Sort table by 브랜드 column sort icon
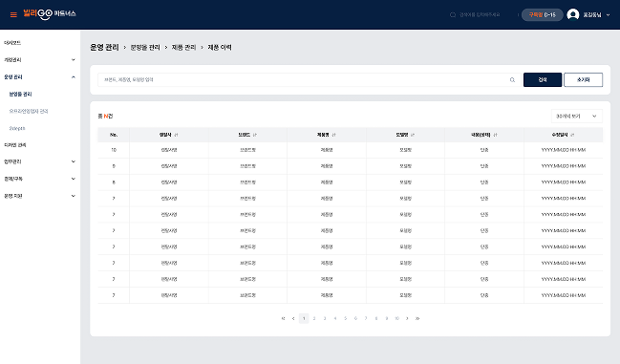The width and height of the screenshot is (620, 364). 255,135
